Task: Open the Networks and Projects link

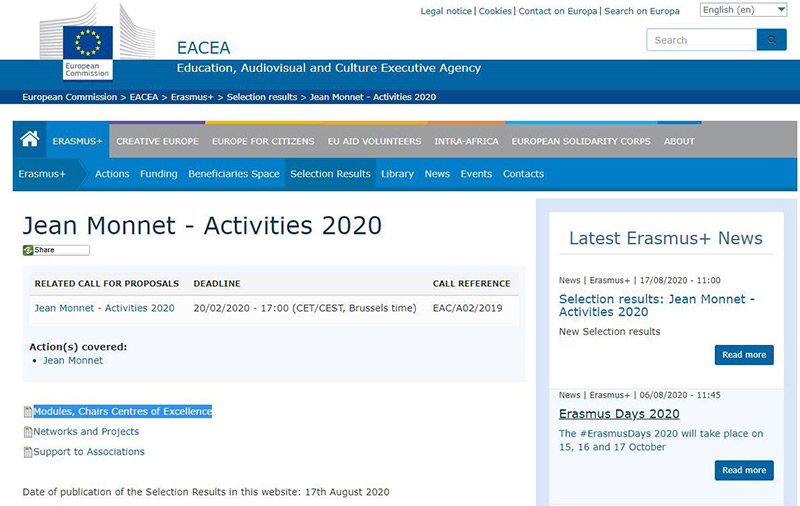Action: 86,432
